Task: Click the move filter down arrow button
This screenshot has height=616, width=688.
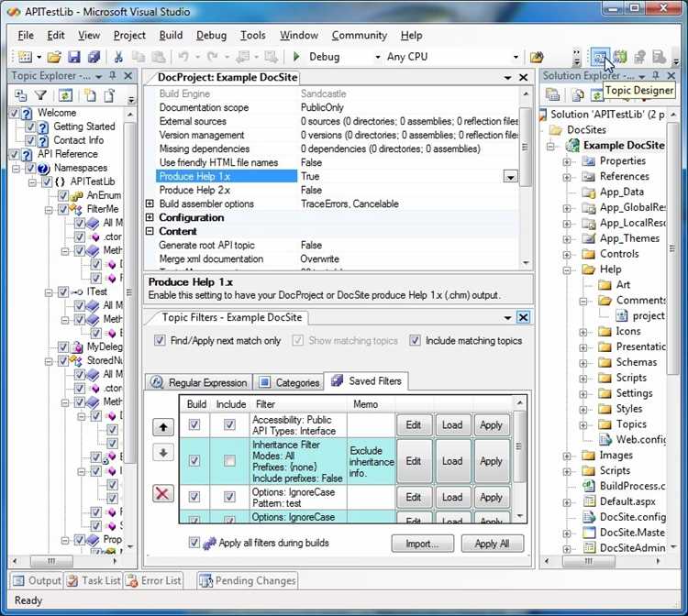Action: [163, 453]
